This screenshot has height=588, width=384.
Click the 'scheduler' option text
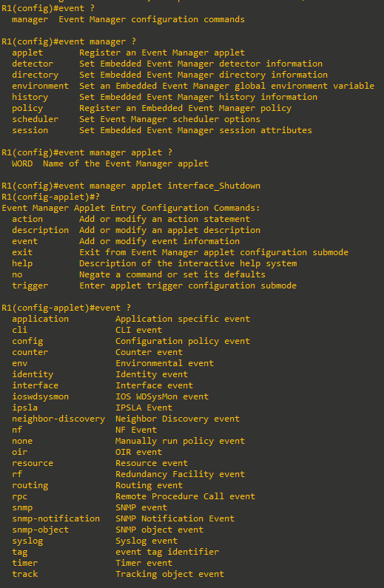[36, 119]
